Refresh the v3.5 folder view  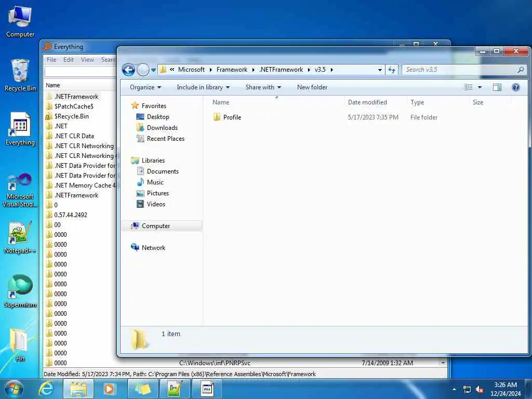(392, 70)
